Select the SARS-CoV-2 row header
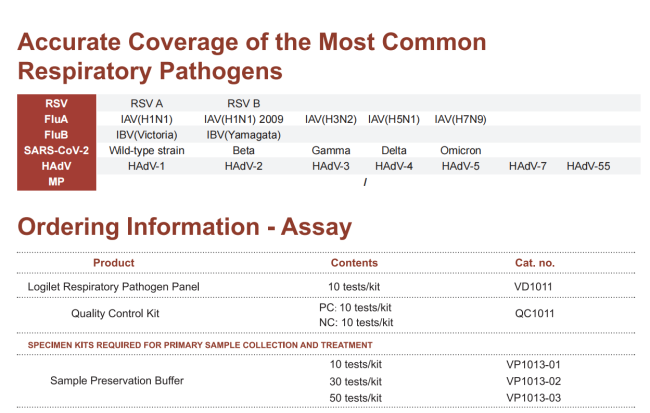This screenshot has width=650, height=413. pyautogui.click(x=57, y=150)
